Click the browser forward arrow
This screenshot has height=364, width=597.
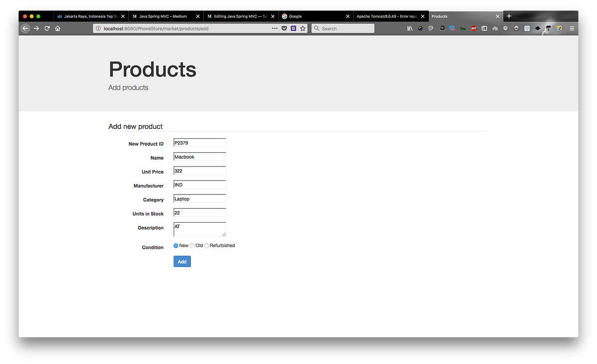36,28
